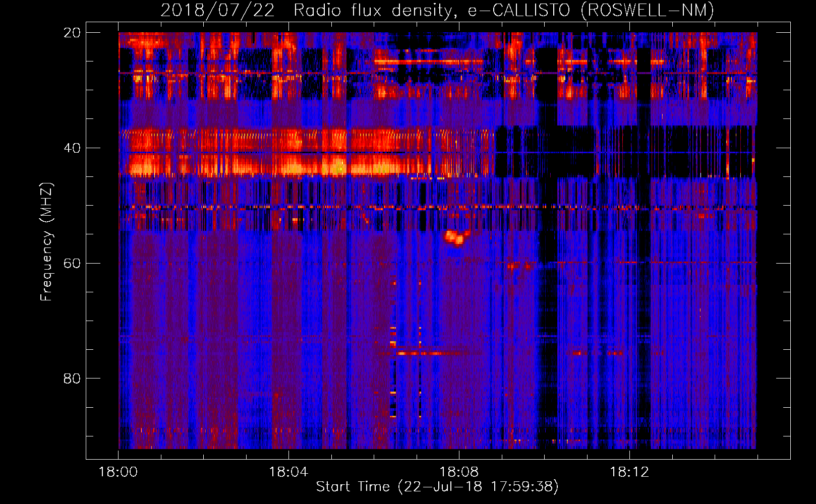
Task: Click the 18:12 time tick label
Action: point(629,472)
